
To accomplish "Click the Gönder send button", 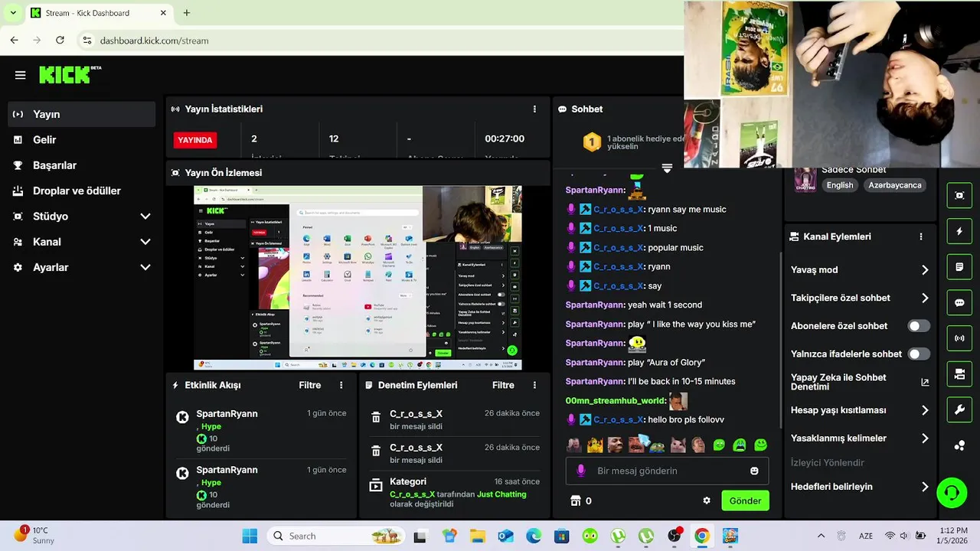I will pos(745,500).
